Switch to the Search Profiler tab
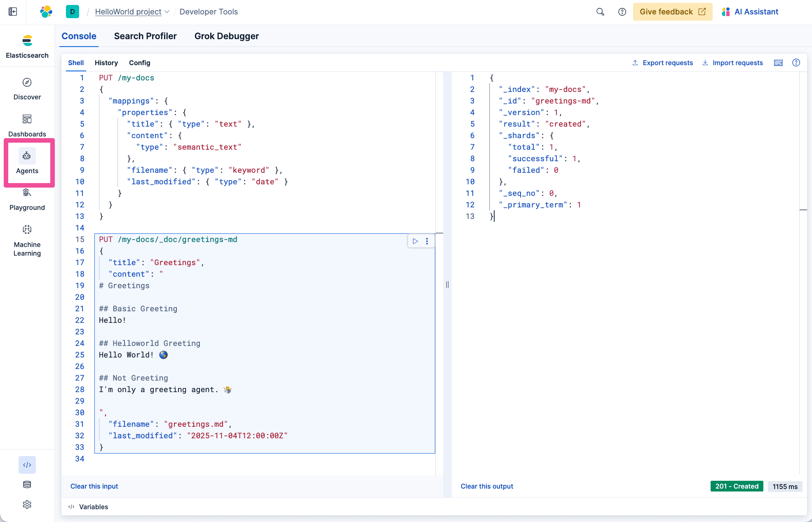 click(145, 36)
